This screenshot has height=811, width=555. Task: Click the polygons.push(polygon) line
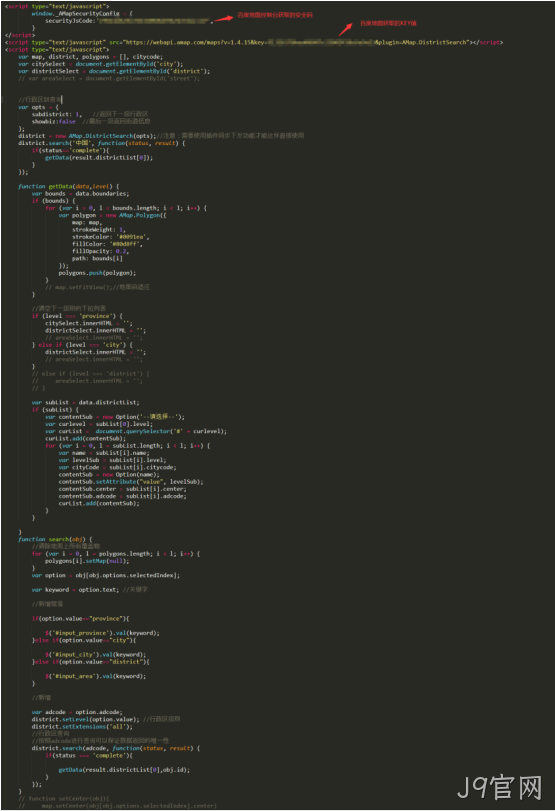pyautogui.click(x=97, y=273)
